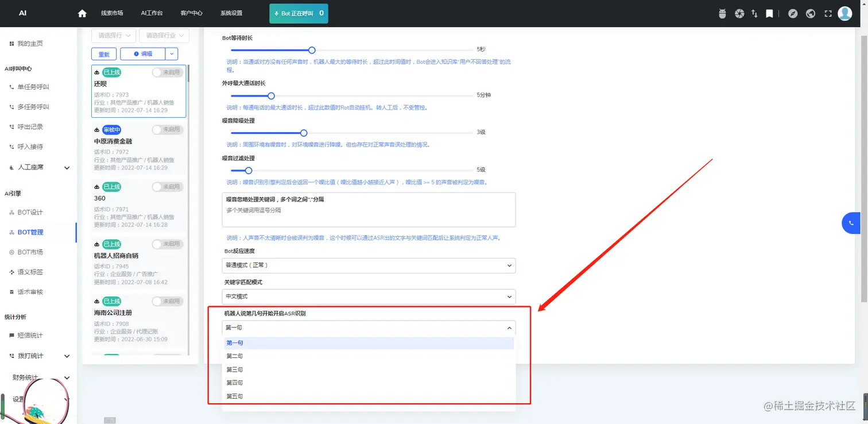Open AI工作台 in the top navigation

(x=152, y=13)
